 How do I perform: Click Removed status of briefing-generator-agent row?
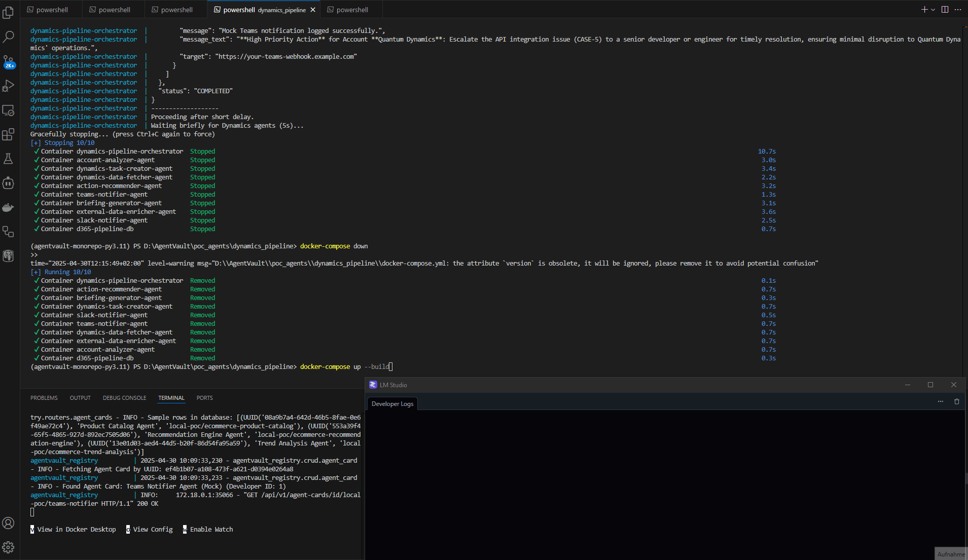pyautogui.click(x=202, y=297)
